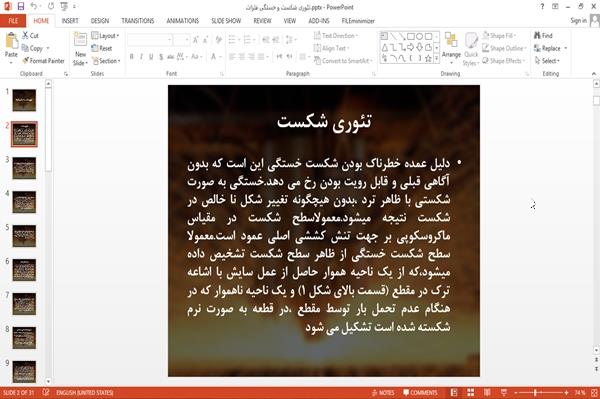Screen dimensions: 600x399
Task: Open the Align Text dropdown
Action: 332,48
